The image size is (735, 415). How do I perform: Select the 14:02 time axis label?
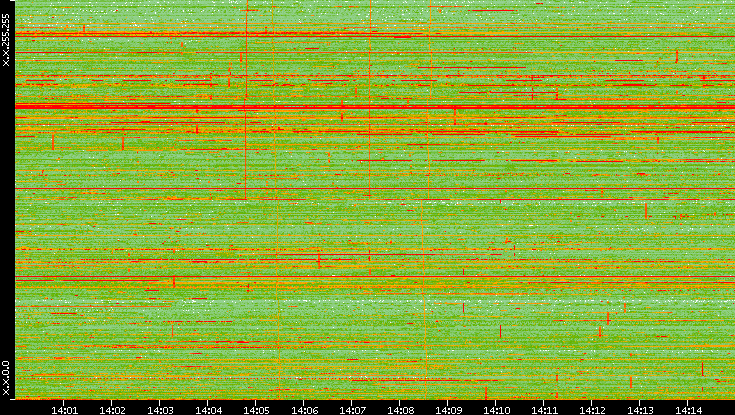[x=112, y=410]
